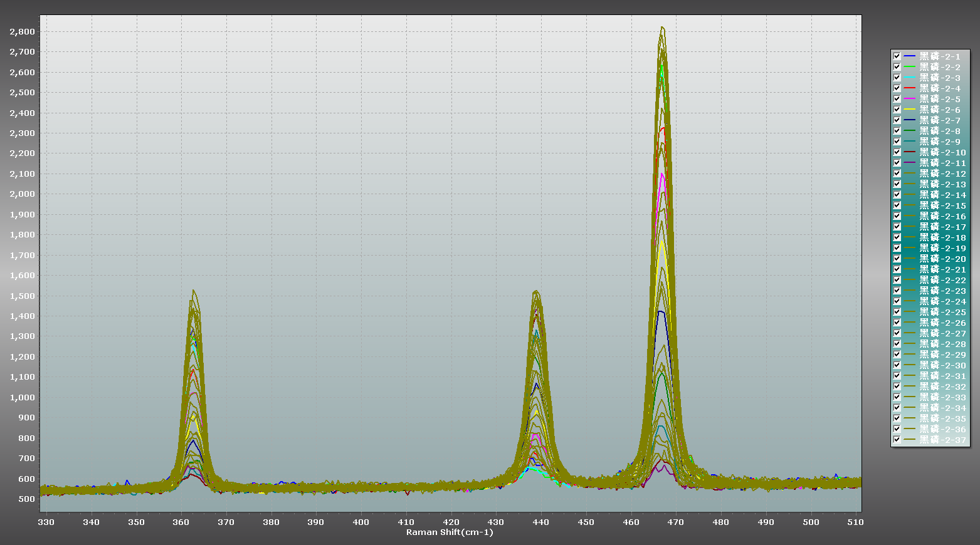Viewport: 980px width, 545px height.
Task: Toggle the 黑磷-2-5 legend checkbox
Action: click(x=897, y=99)
